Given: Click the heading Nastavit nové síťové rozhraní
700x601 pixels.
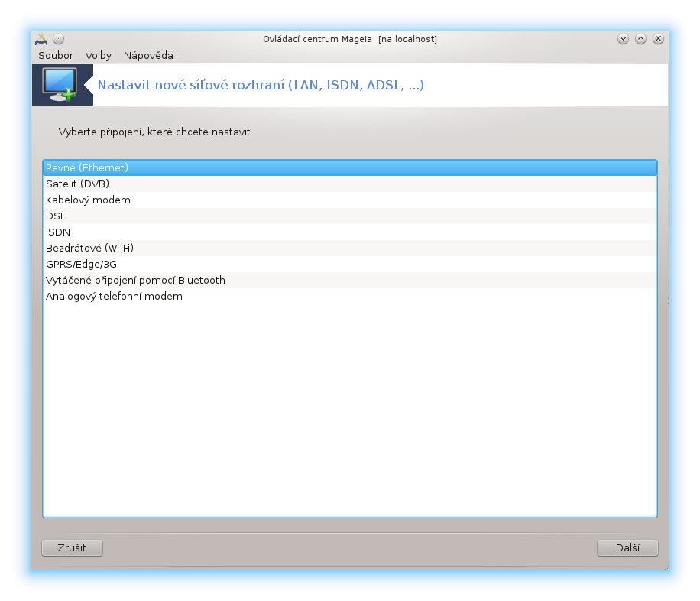Looking at the screenshot, I should (x=261, y=85).
